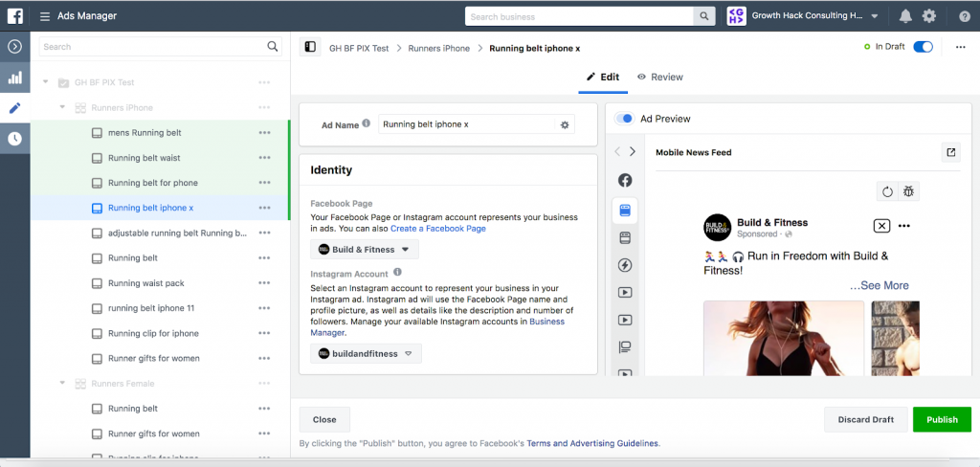Click the Facebook logo icon

tap(15, 15)
